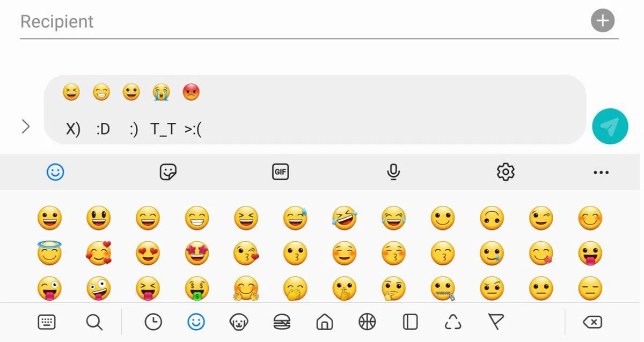Open the sports emoji category

click(x=367, y=322)
